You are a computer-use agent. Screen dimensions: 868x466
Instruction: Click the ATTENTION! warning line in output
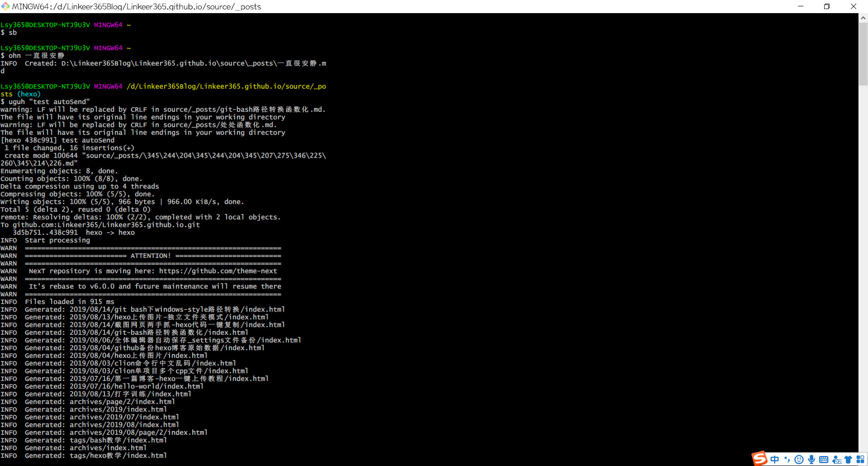coord(151,256)
